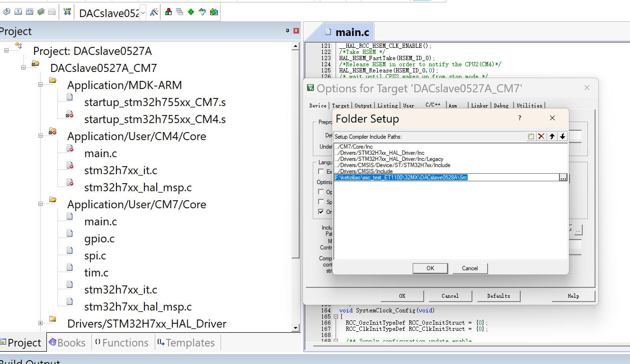This screenshot has width=630, height=364.
Task: Click the Drivers/STM32H7xx_HAL_Driver folder icon
Action: point(53,319)
